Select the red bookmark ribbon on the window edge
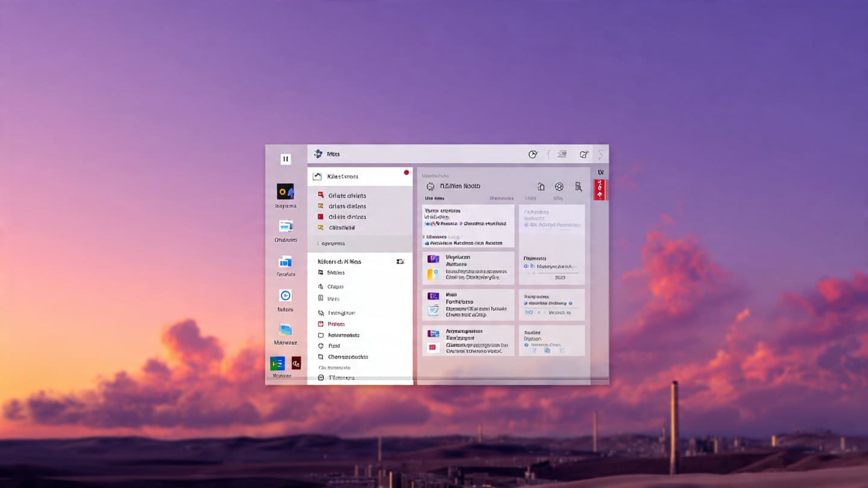The image size is (868, 488). [599, 190]
